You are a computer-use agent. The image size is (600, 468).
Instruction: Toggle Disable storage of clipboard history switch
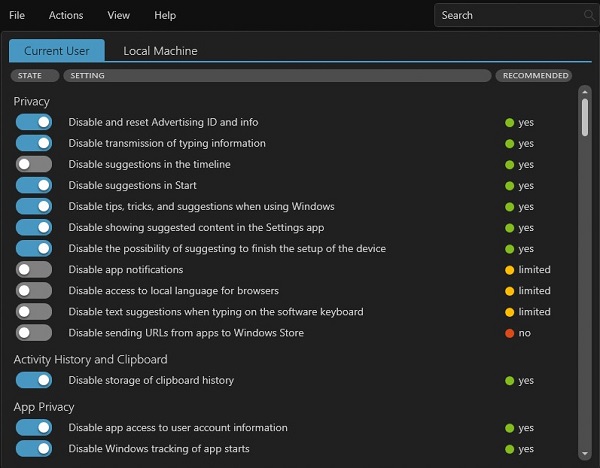(x=34, y=380)
